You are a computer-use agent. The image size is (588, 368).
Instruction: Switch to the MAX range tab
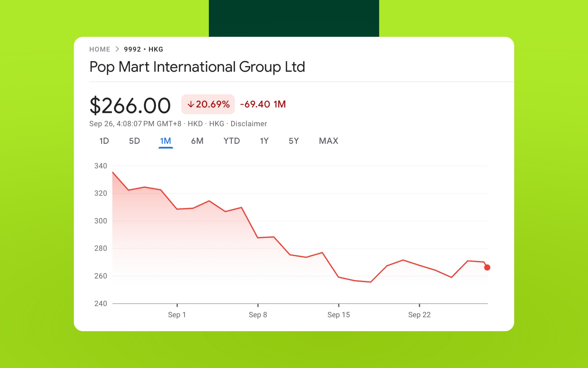(328, 141)
